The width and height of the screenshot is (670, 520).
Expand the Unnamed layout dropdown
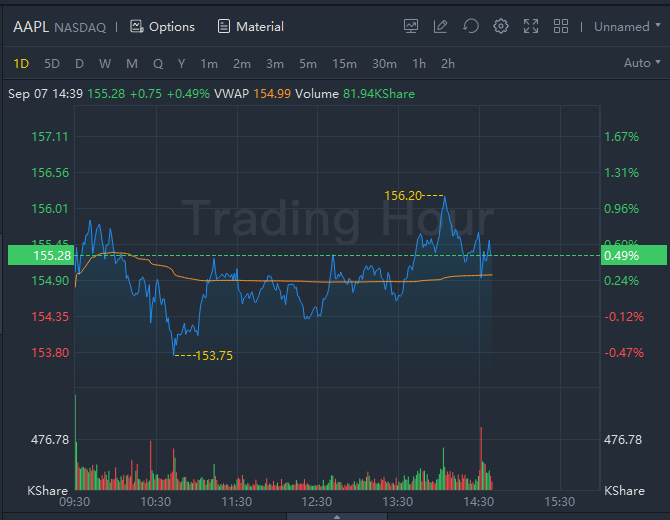pos(627,26)
